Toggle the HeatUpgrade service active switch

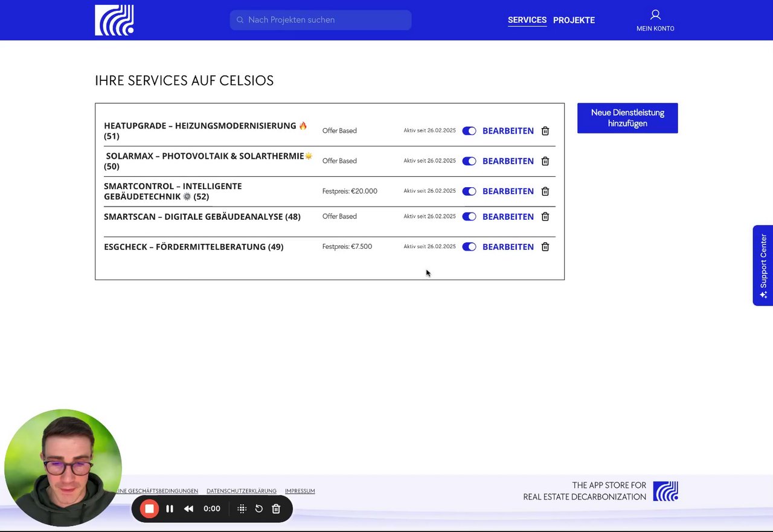tap(469, 131)
